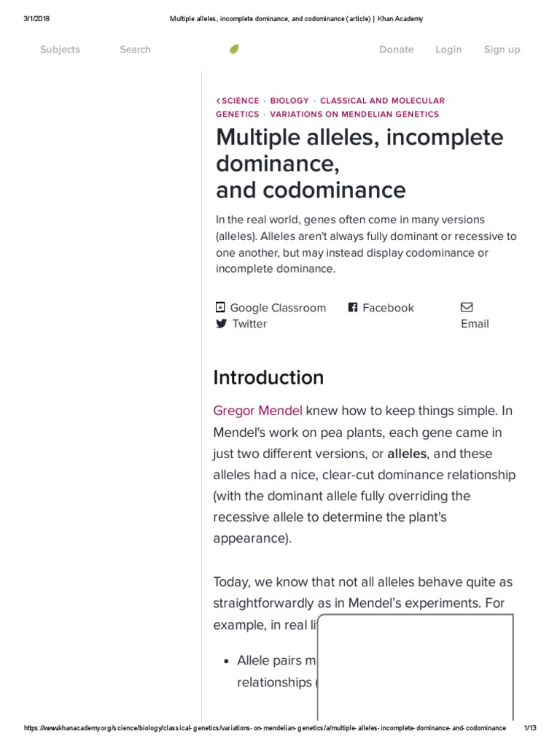The width and height of the screenshot is (560, 747).
Task: Open Variations on Mendelian Genetics breadcrumb
Action: click(x=354, y=114)
